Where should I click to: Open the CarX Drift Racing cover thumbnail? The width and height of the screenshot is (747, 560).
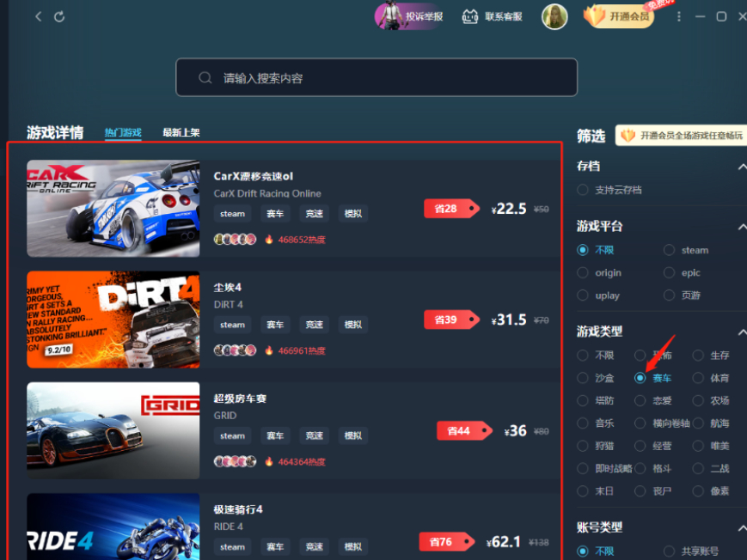[x=113, y=209]
